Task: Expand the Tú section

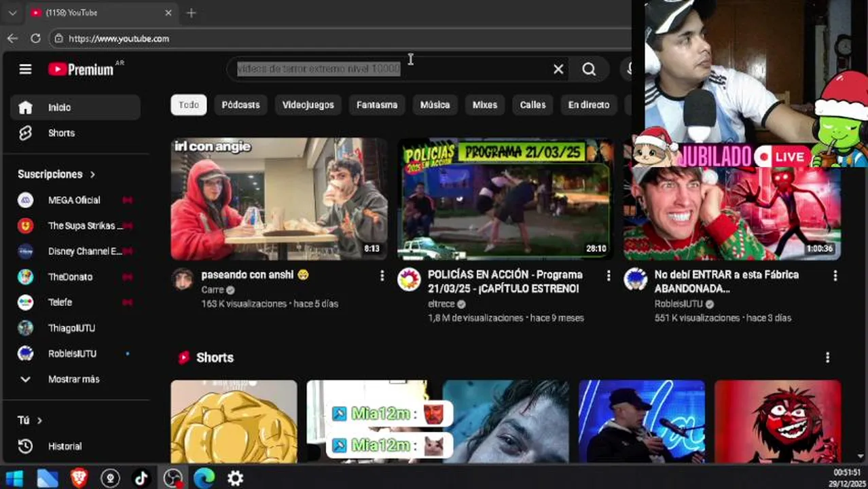Action: click(x=30, y=420)
